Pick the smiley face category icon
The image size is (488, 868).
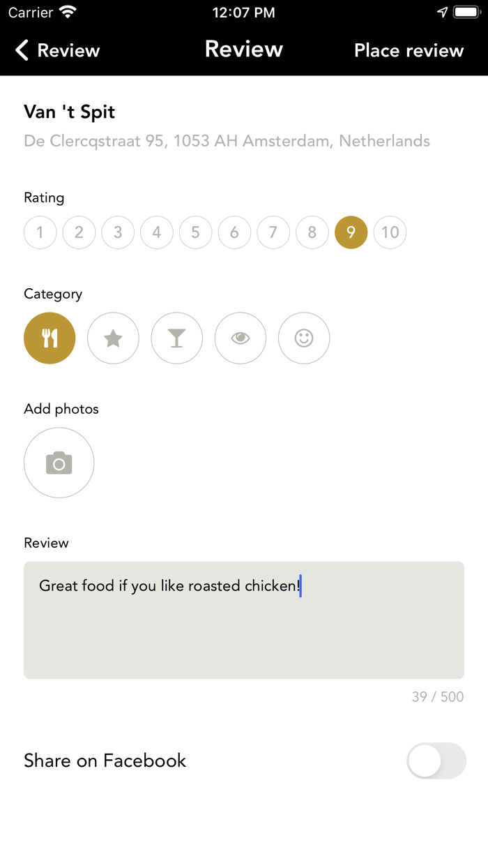[x=304, y=338]
